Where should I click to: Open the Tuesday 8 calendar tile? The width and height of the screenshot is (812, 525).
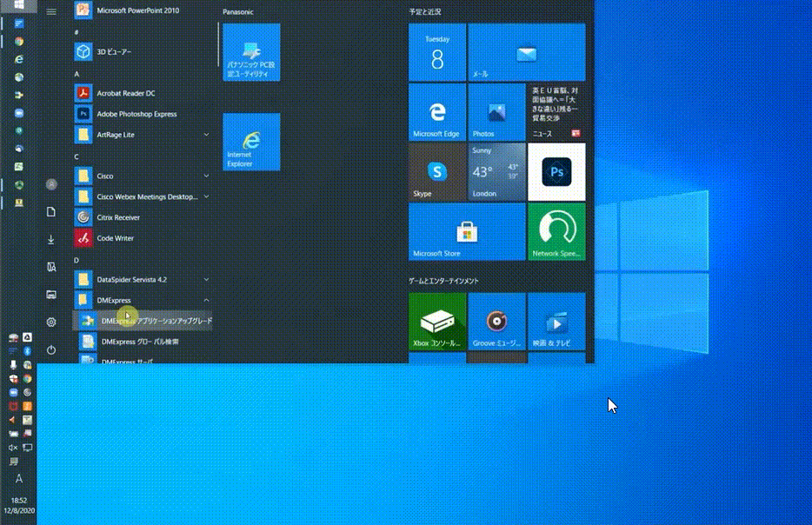[437, 52]
